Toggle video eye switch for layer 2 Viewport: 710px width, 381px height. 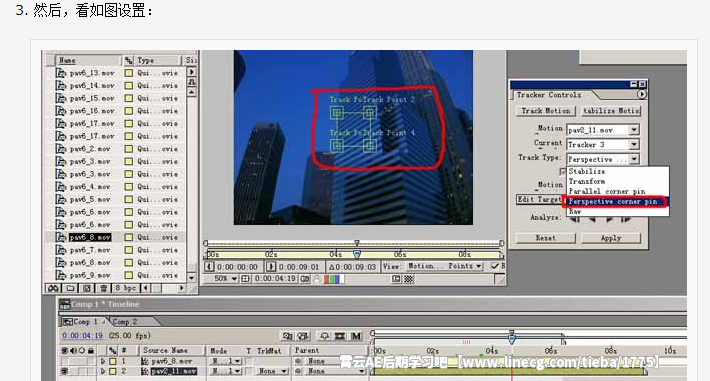coord(64,371)
